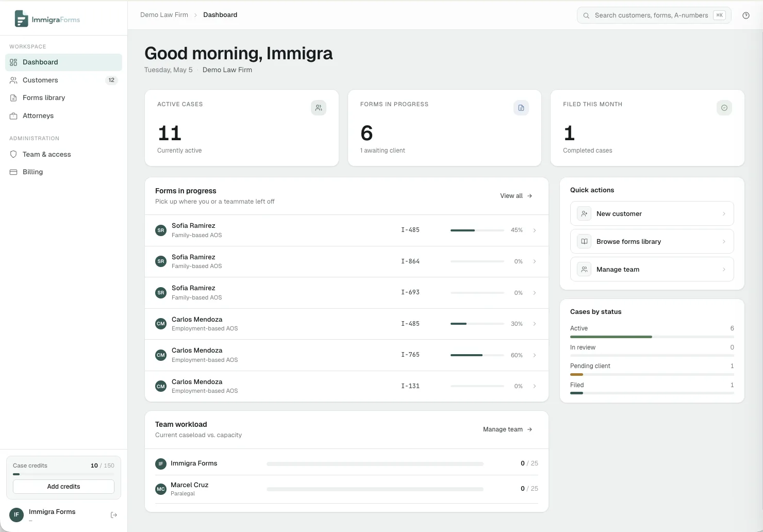Viewport: 763px width, 532px height.
Task: Click the Active Cases summary card
Action: tap(242, 128)
